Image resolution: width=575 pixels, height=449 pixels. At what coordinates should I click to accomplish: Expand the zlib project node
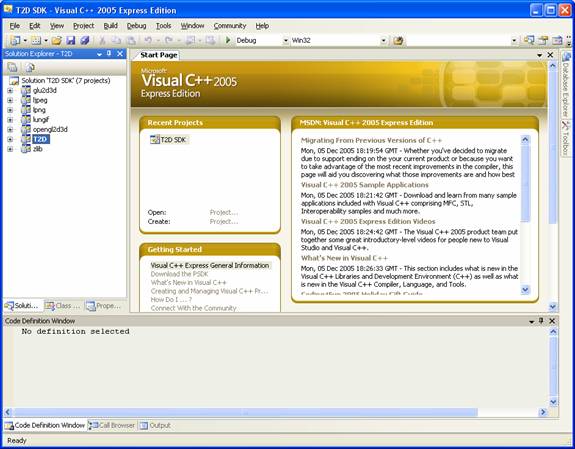10,149
